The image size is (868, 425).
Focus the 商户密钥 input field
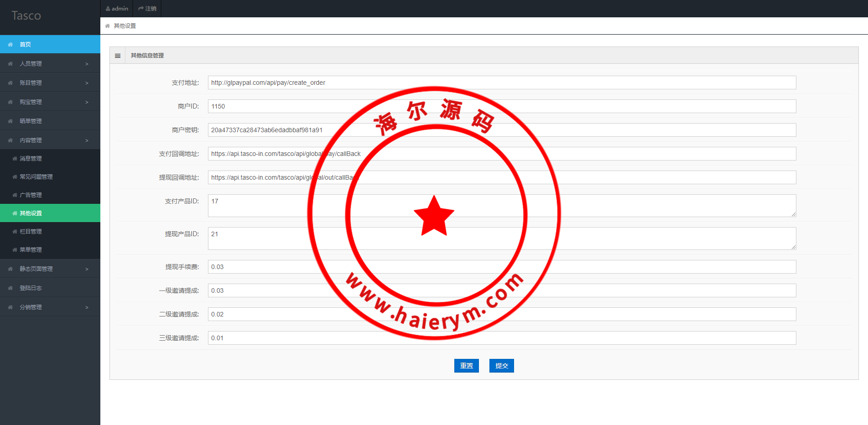pyautogui.click(x=502, y=130)
